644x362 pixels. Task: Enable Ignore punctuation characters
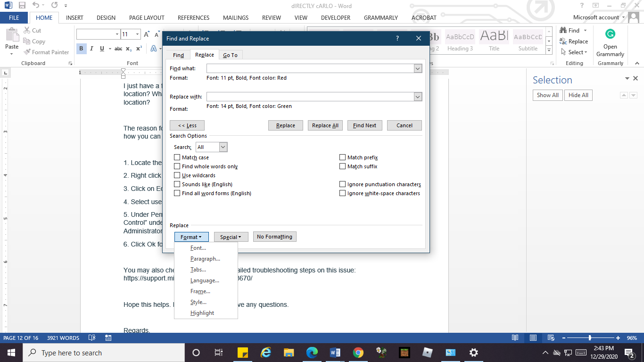(343, 184)
